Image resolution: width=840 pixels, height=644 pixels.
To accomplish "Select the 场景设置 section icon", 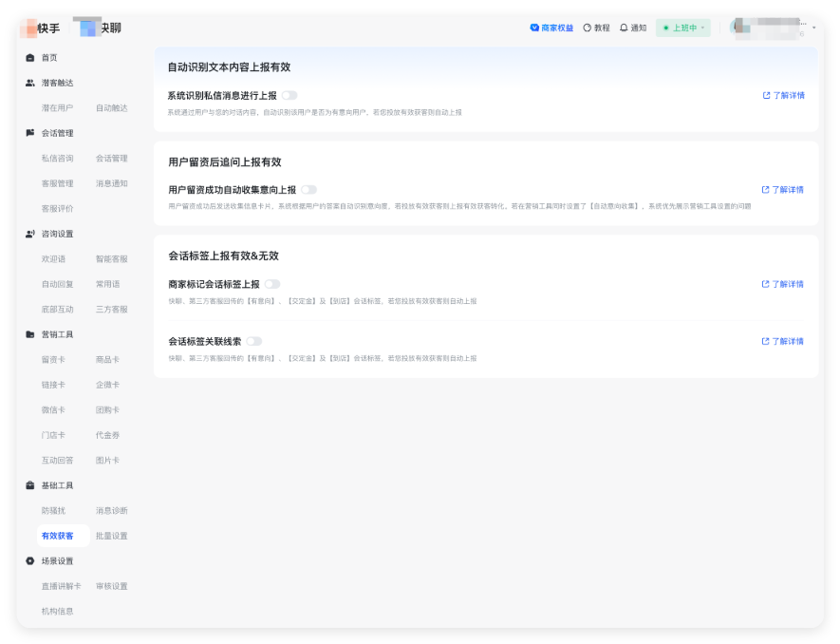I will point(28,560).
